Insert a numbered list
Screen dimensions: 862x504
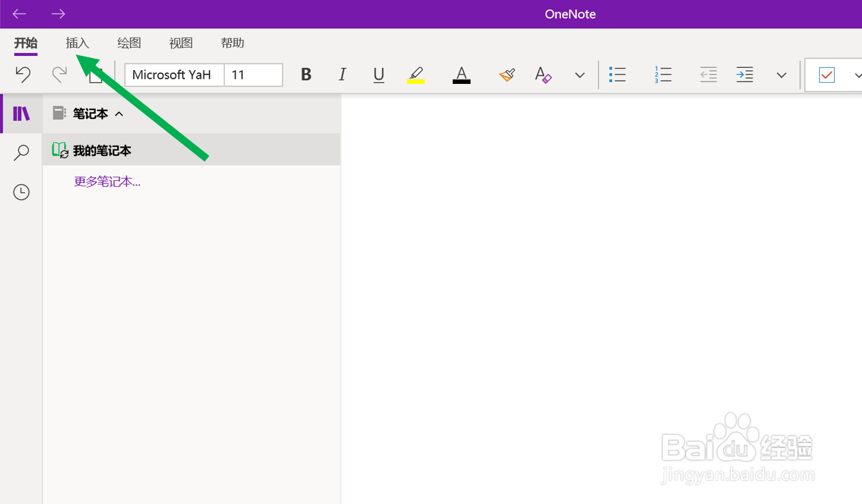click(x=663, y=75)
